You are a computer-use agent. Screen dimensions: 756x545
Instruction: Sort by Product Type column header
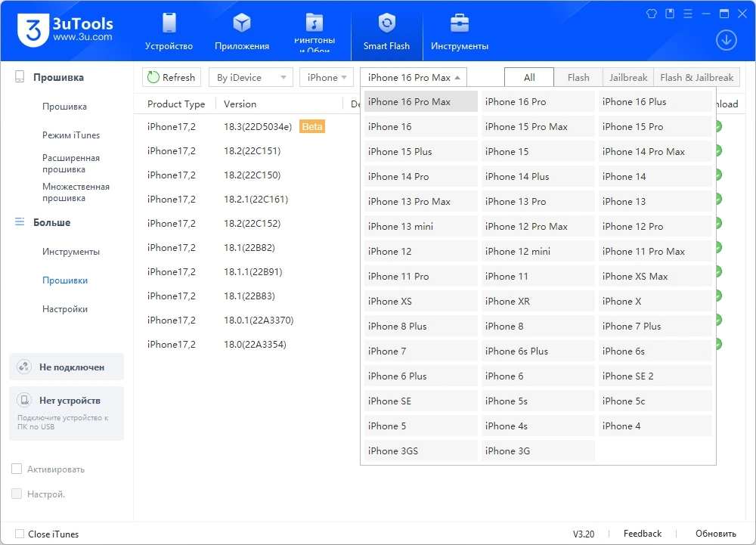click(x=176, y=104)
